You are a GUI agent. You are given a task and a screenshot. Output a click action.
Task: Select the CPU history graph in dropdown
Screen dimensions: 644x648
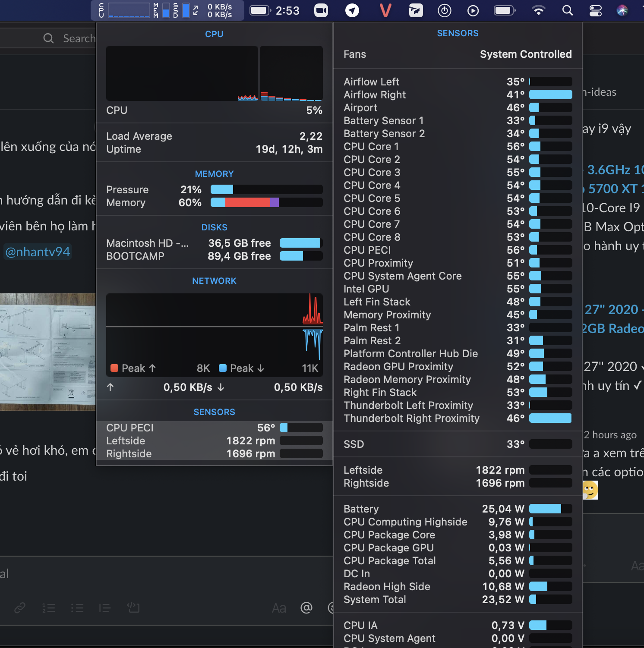182,73
